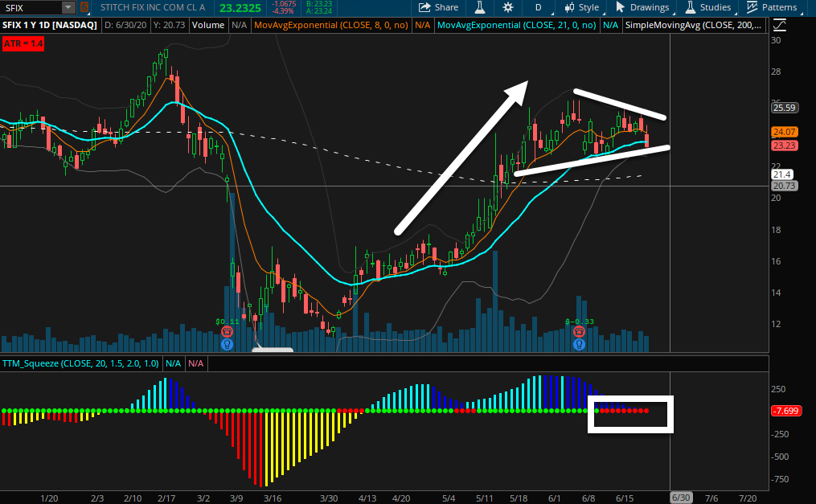Viewport: 816px width, 504px height.
Task: Click the $-0.33 earnings label
Action: pos(579,322)
